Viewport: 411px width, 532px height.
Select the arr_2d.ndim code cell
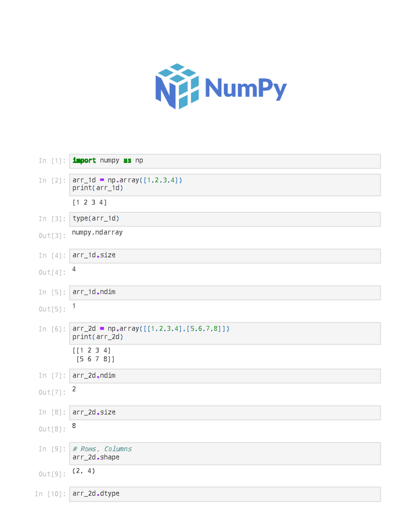point(225,376)
